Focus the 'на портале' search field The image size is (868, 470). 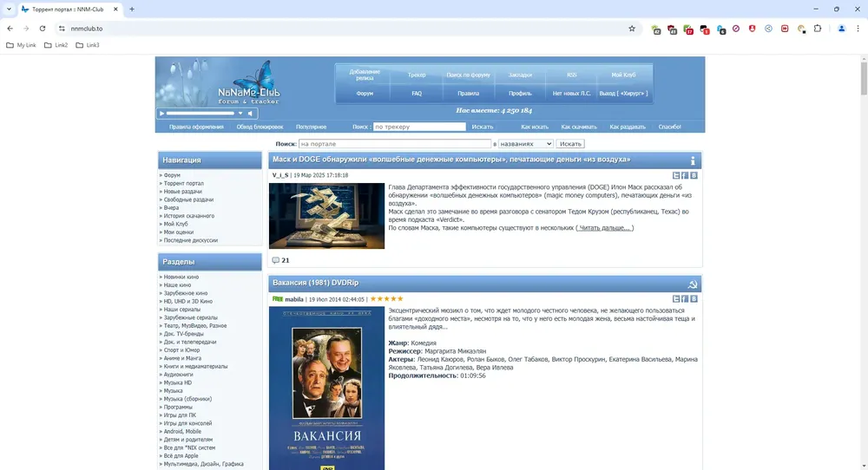(395, 144)
